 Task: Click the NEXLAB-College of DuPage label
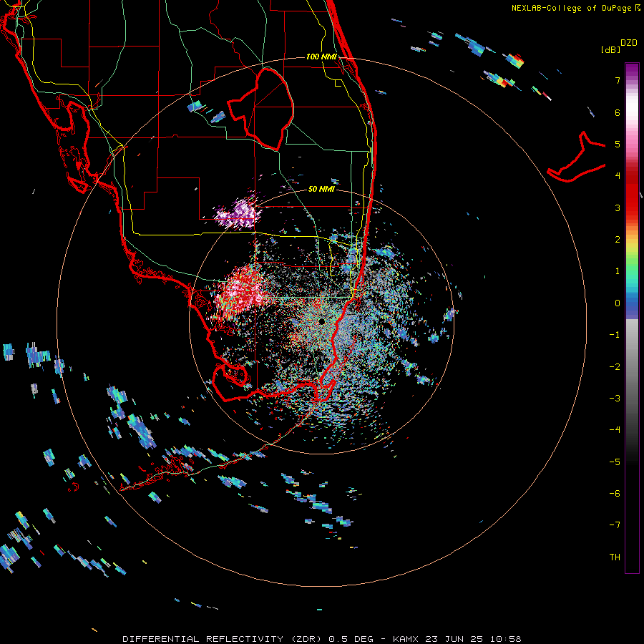click(575, 8)
